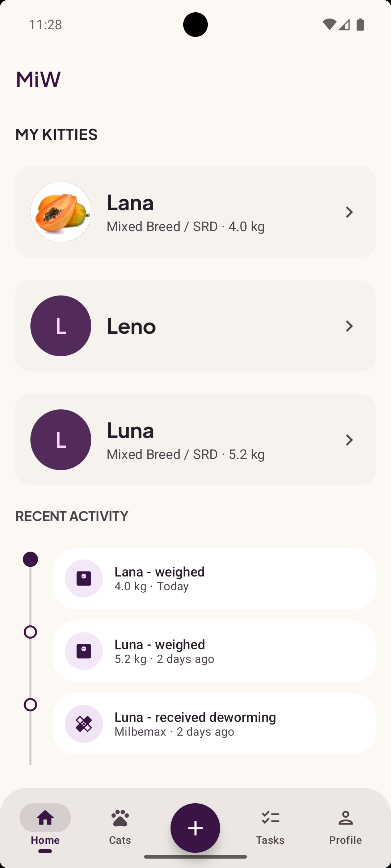Screen dimensions: 391x868
Task: Click Lana's papaya profile photo
Action: 61,212
